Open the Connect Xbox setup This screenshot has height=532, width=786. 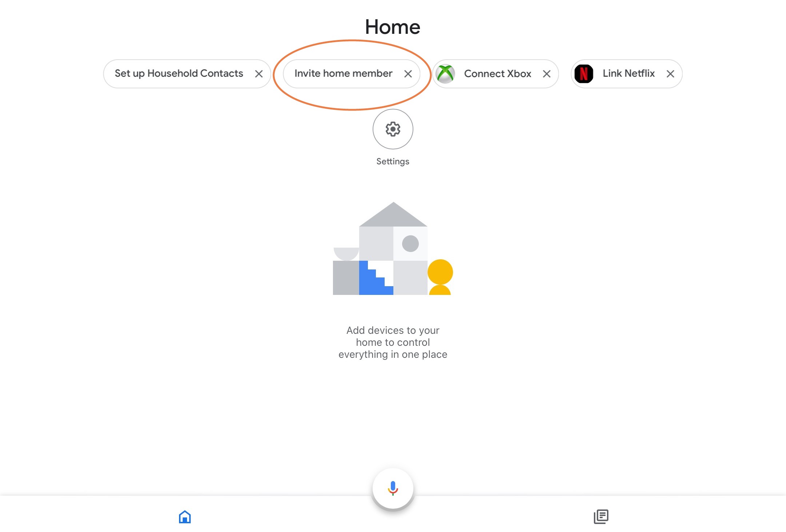click(x=497, y=73)
